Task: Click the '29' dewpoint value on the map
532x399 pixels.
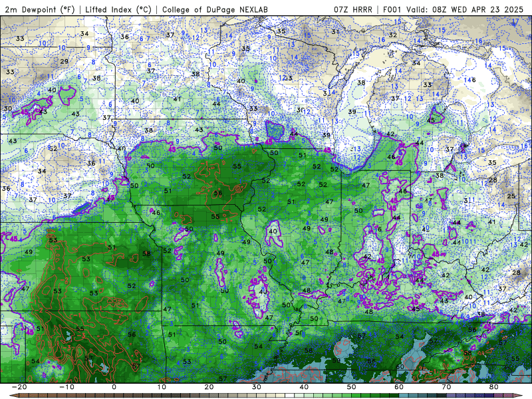Action: click(64, 61)
